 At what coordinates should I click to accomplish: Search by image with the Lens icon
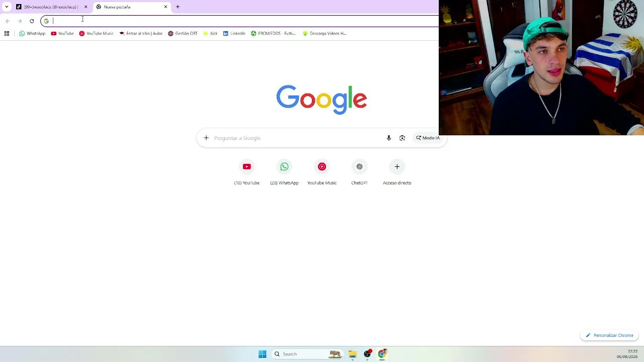(402, 138)
